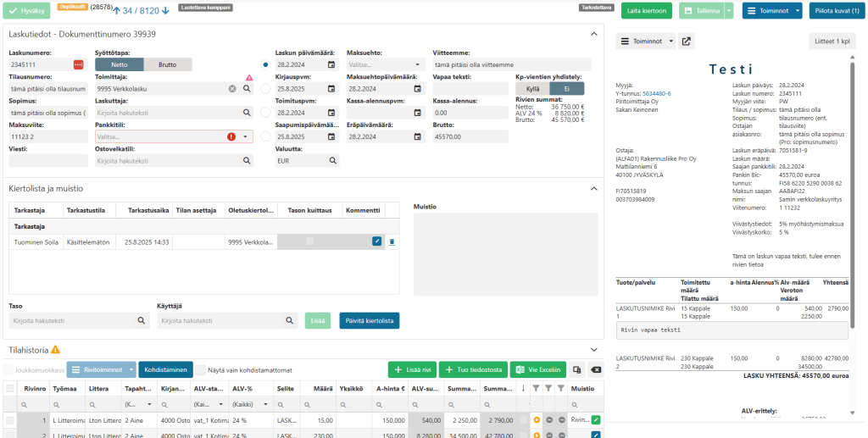
Task: Click Hyväksy button
Action: tap(26, 10)
